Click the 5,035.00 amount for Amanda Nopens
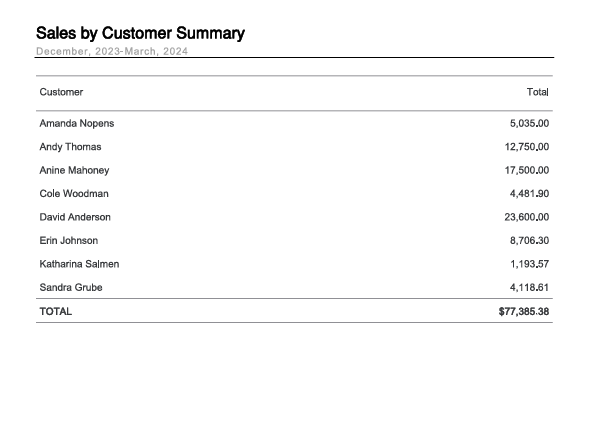This screenshot has height=440, width=589. tap(529, 123)
